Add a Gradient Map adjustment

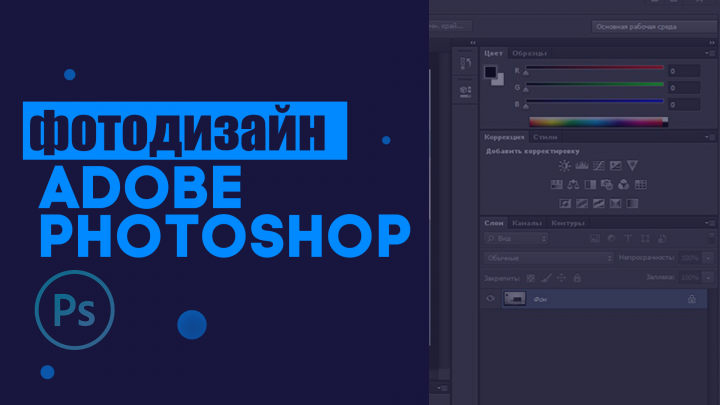coord(632,203)
